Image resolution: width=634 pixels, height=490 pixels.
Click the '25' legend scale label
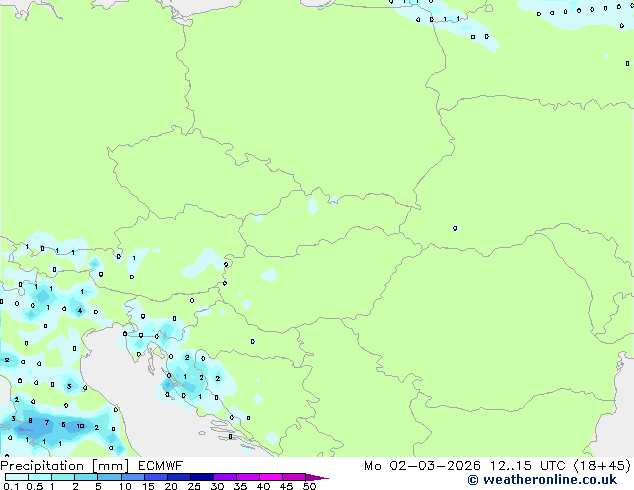(x=194, y=486)
